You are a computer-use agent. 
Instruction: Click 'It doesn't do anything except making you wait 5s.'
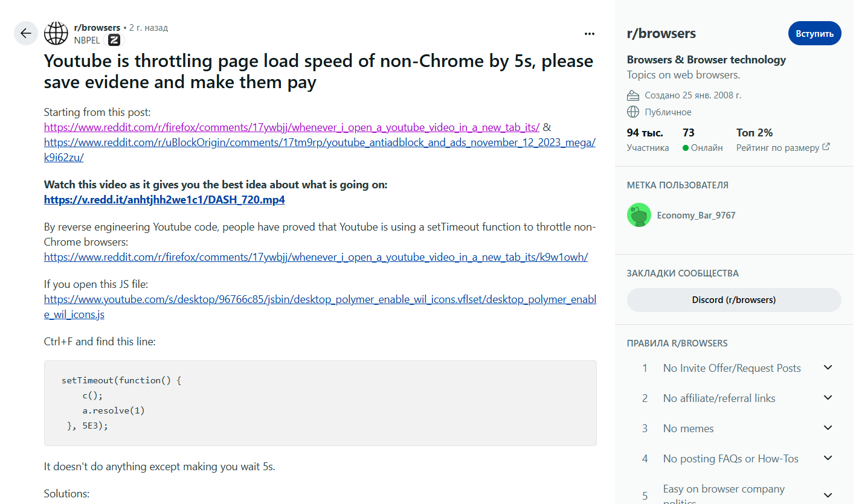click(x=159, y=467)
